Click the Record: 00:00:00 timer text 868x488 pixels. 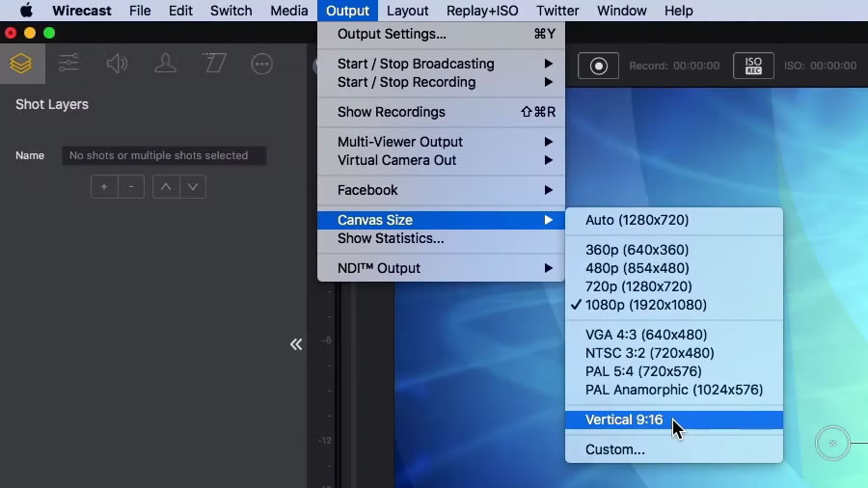[x=674, y=66]
